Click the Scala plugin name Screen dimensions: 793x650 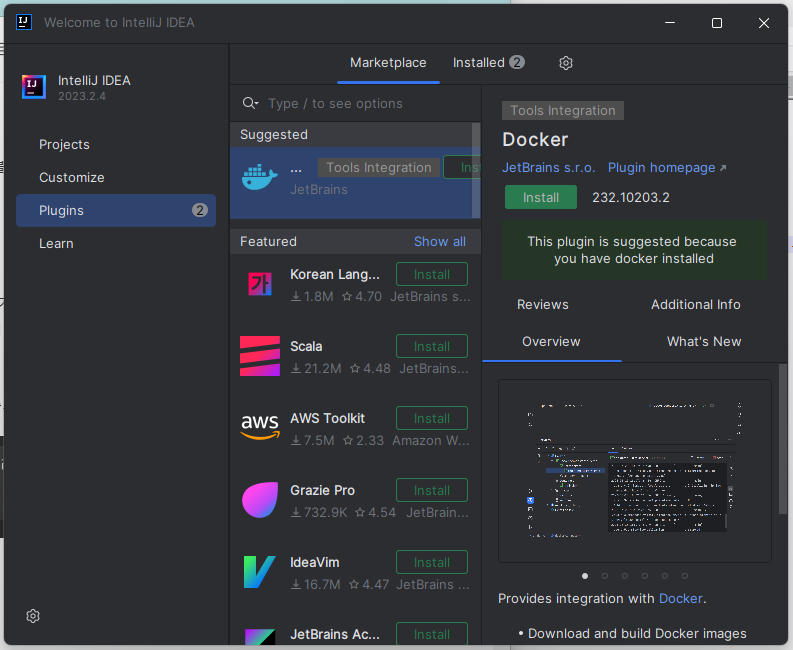click(x=306, y=346)
